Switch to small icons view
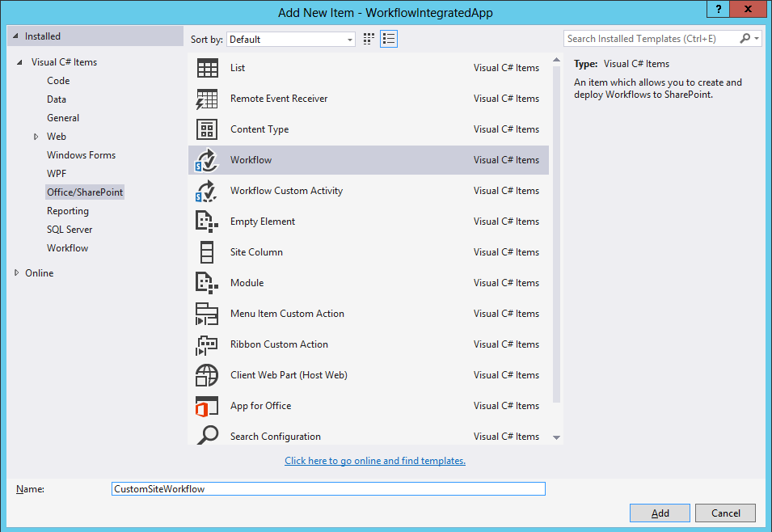Screen dimensions: 772x532 tap(369, 39)
